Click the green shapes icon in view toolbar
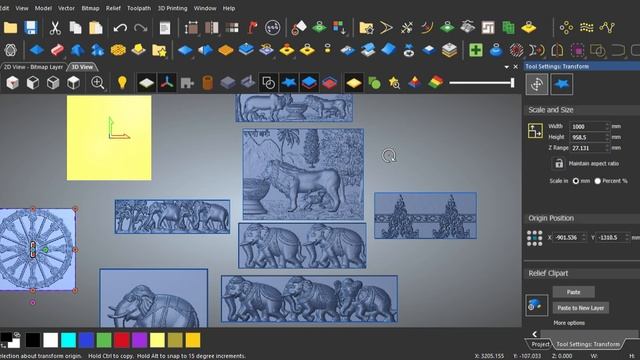 [374, 83]
